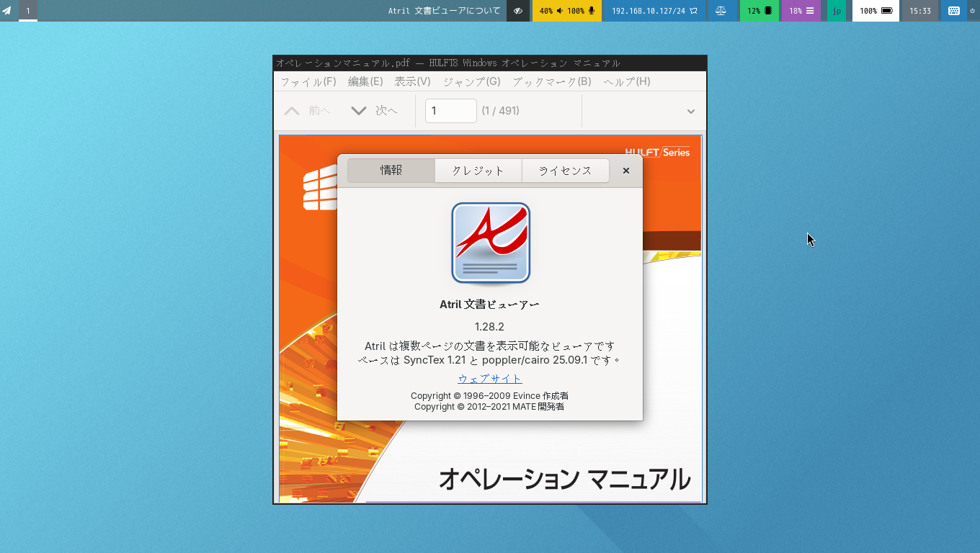This screenshot has height=553, width=980.
Task: Click the paper plane launcher icon
Action: [x=7, y=11]
